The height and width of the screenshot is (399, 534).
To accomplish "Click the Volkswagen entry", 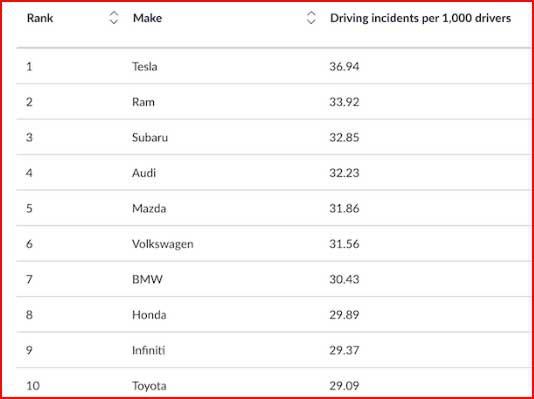I will pyautogui.click(x=163, y=244).
